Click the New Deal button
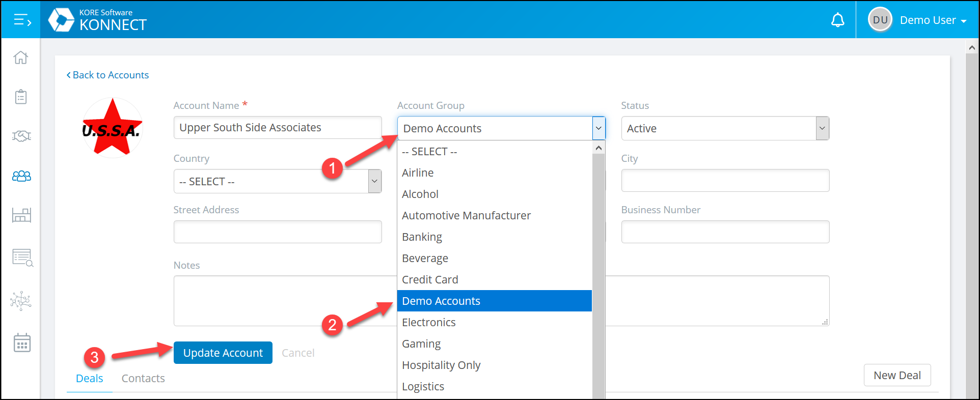Image resolution: width=980 pixels, height=400 pixels. pyautogui.click(x=897, y=375)
